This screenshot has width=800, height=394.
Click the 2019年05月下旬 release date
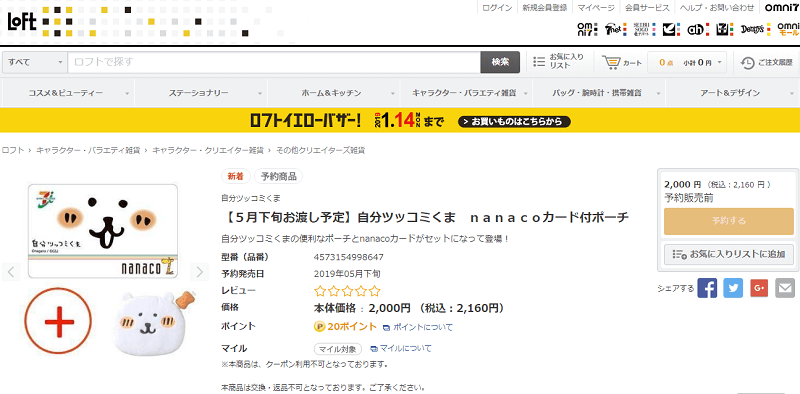(347, 274)
